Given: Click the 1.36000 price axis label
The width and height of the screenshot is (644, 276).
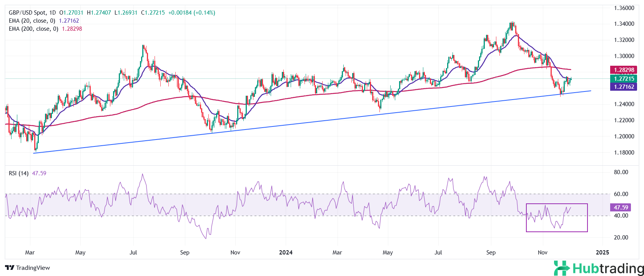Looking at the screenshot, I should point(624,8).
